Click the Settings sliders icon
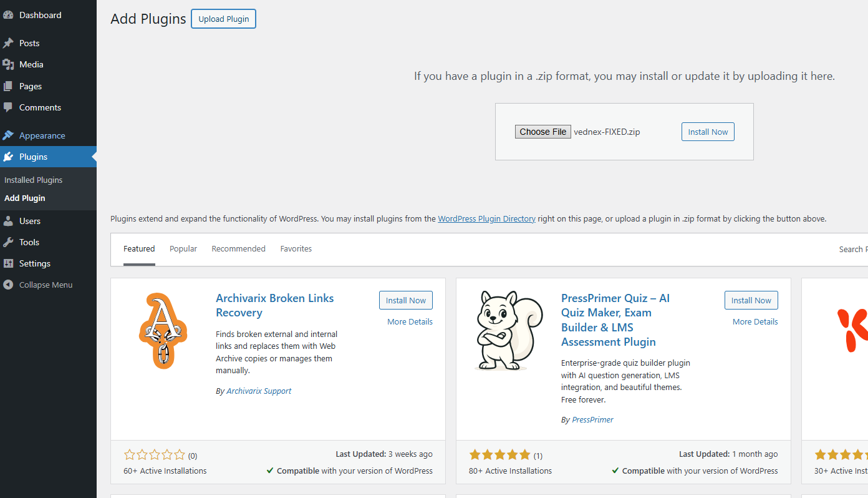This screenshot has width=868, height=498. click(8, 263)
